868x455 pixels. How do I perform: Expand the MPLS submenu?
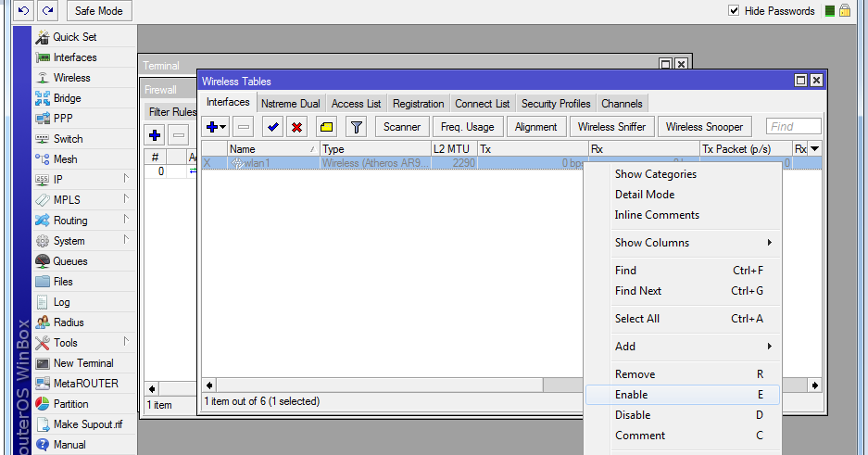pyautogui.click(x=126, y=198)
